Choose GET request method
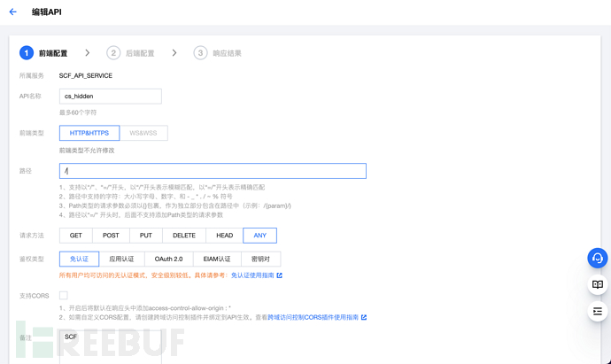611x364 pixels. point(76,236)
